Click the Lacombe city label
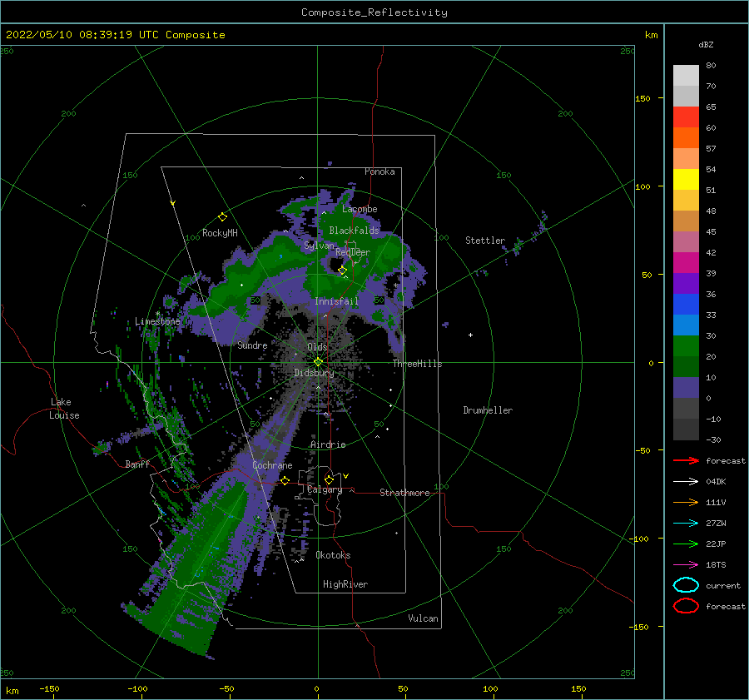Screen dimensions: 749x700 (360, 209)
